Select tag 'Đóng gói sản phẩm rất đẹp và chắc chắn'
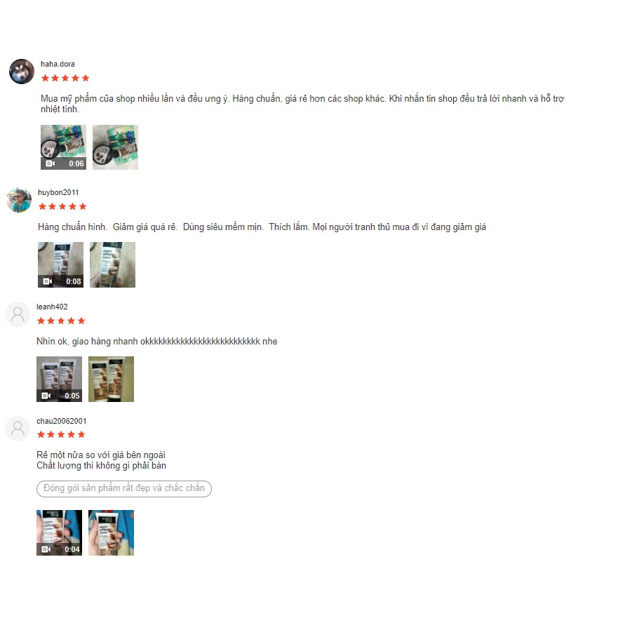This screenshot has width=644, height=644. tap(124, 488)
